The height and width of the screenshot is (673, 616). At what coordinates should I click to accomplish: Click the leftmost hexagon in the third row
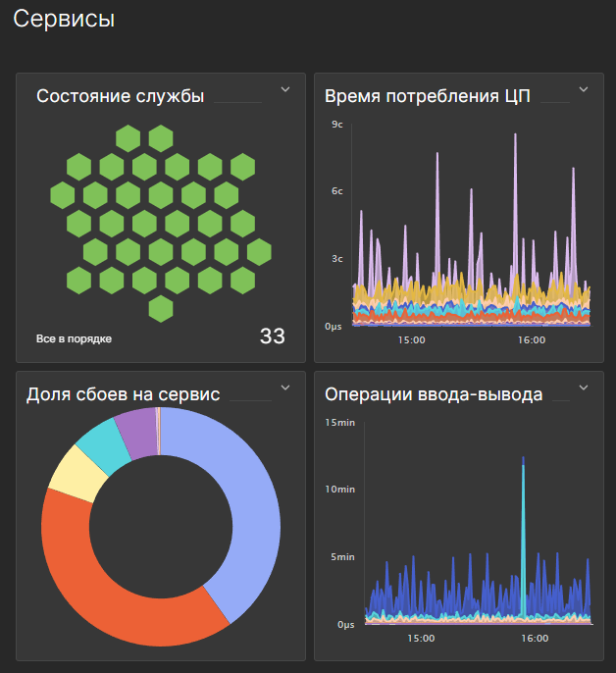[65, 195]
